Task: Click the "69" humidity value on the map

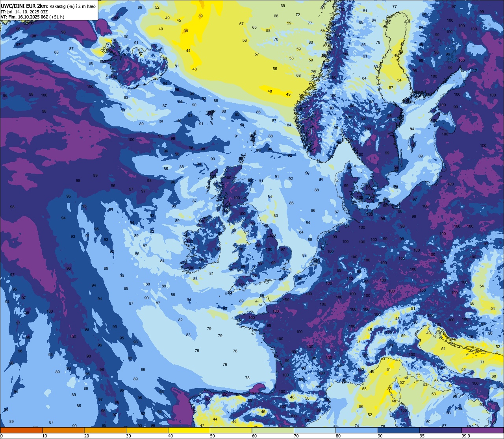Action: point(283,6)
